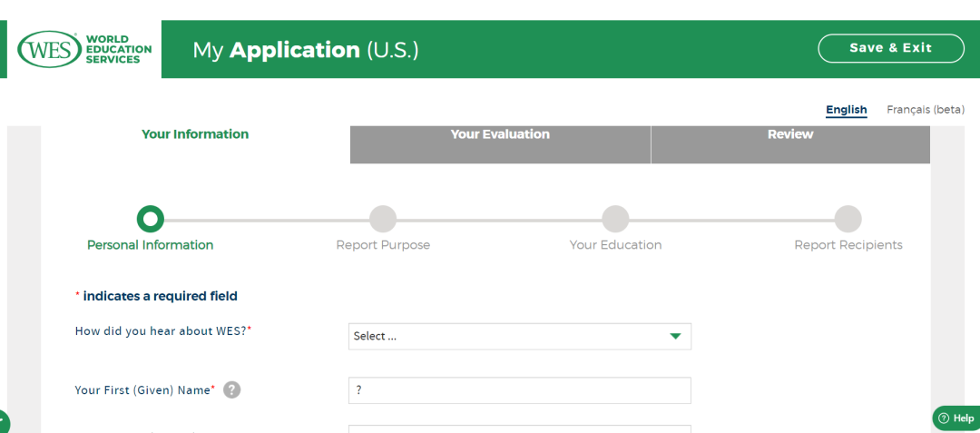Click the green Personal Information step circle

pyautogui.click(x=151, y=219)
